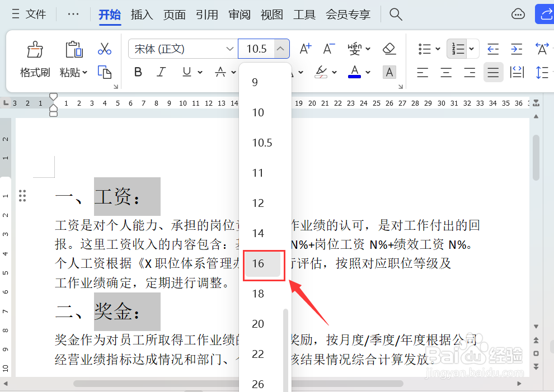This screenshot has height=392, width=554.
Task: Open the font family dropdown
Action: 230,49
